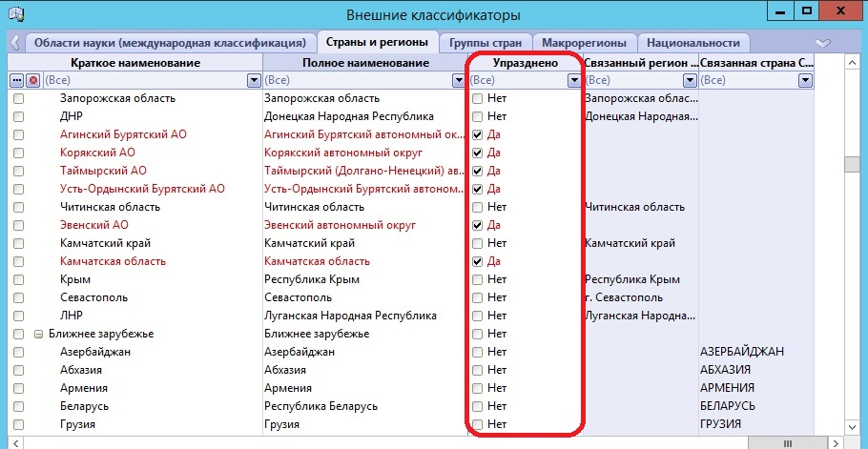Screen dimensions: 868x449
Task: Click the vertical scrollbar up arrow
Action: pyautogui.click(x=853, y=64)
